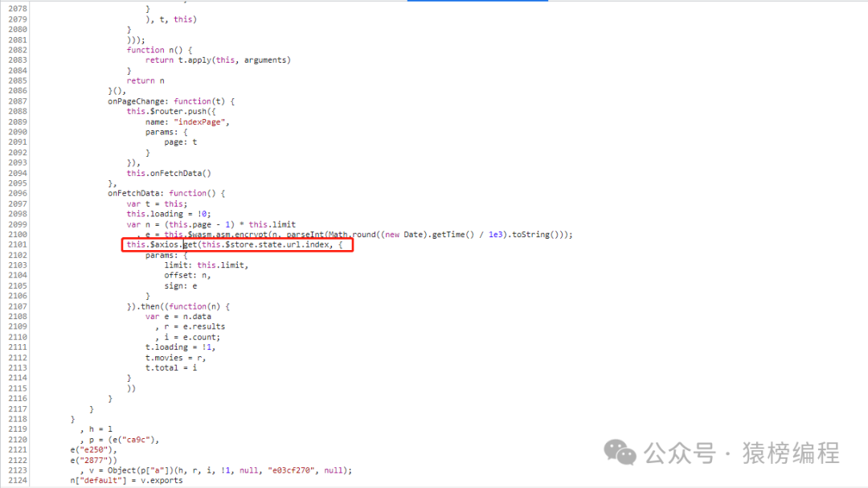
Task: Click line number 2113 in the gutter
Action: tap(18, 367)
